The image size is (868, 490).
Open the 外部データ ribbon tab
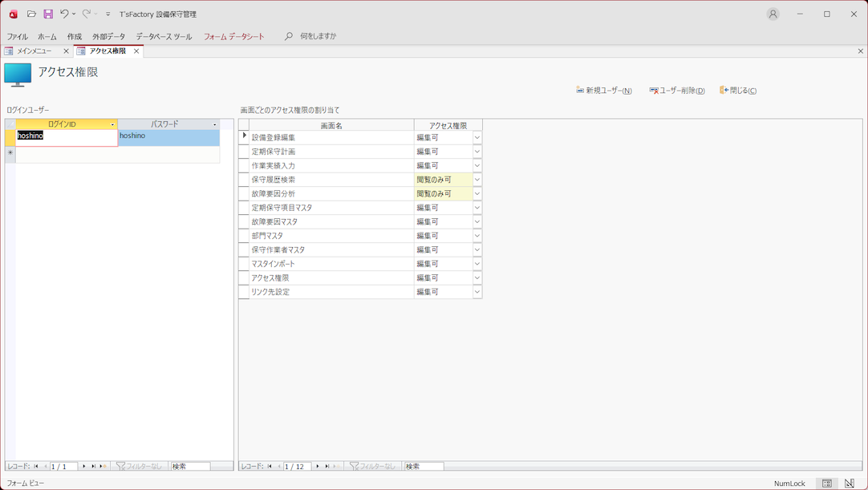108,37
